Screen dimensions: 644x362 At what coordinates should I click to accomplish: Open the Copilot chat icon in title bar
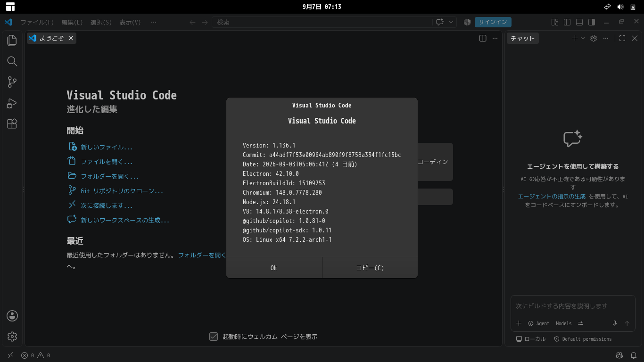click(440, 22)
